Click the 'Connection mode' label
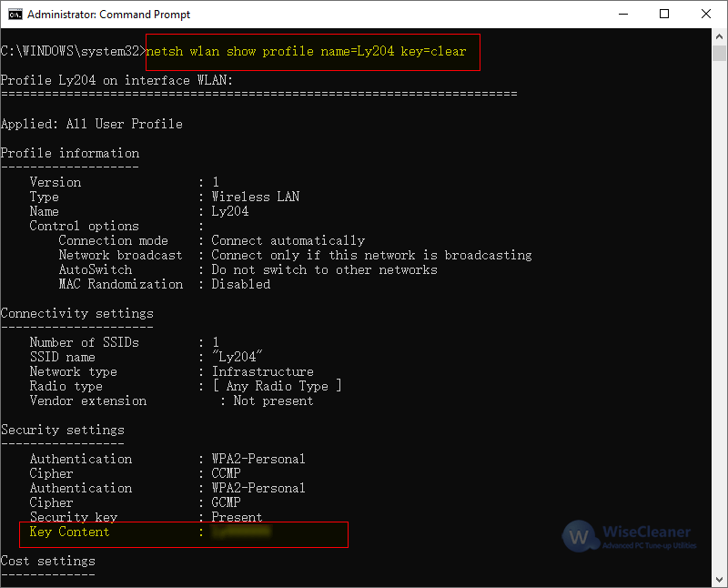 [x=113, y=240]
